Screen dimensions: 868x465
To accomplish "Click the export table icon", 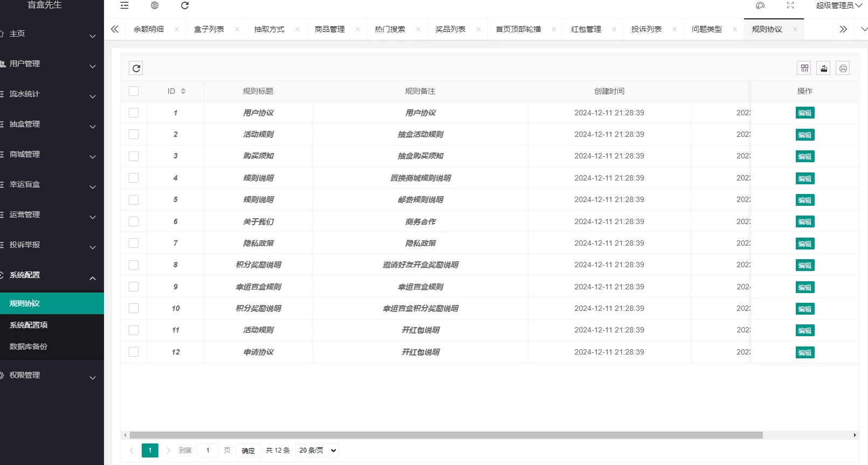I will click(x=823, y=68).
